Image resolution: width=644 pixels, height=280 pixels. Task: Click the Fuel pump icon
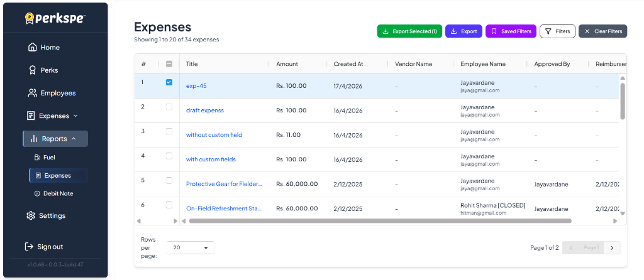37,158
